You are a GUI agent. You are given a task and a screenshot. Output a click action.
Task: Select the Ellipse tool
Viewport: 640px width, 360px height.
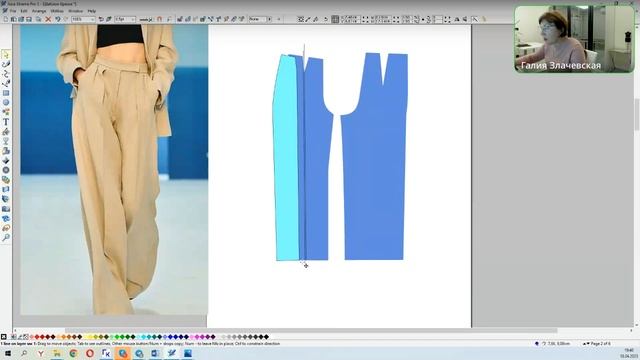[6, 102]
